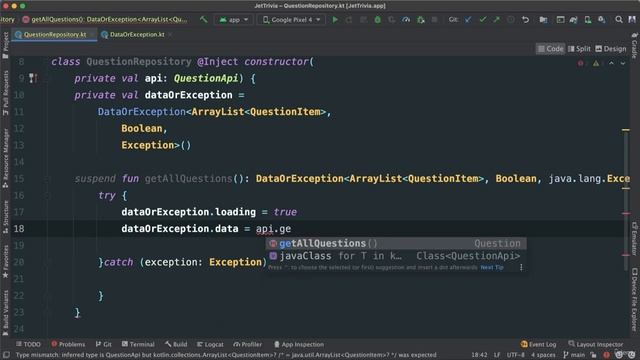Place cursor on line 17 loading = true

[x=209, y=212]
